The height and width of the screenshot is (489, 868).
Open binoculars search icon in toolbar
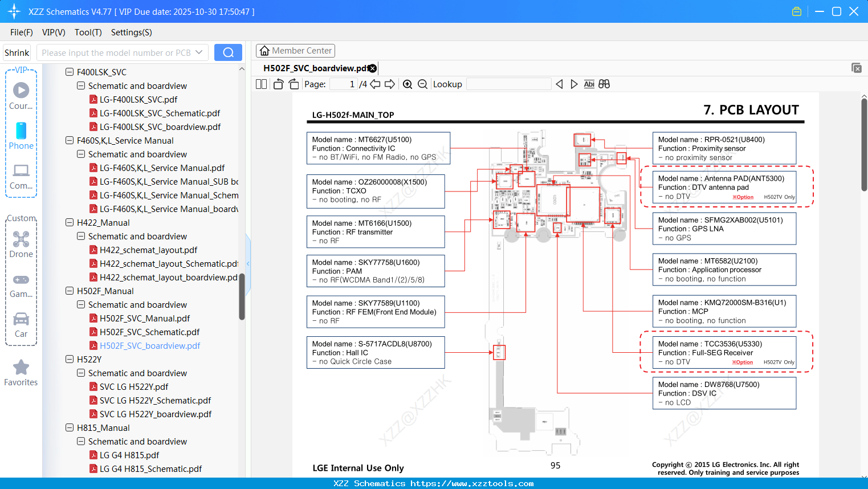click(604, 84)
